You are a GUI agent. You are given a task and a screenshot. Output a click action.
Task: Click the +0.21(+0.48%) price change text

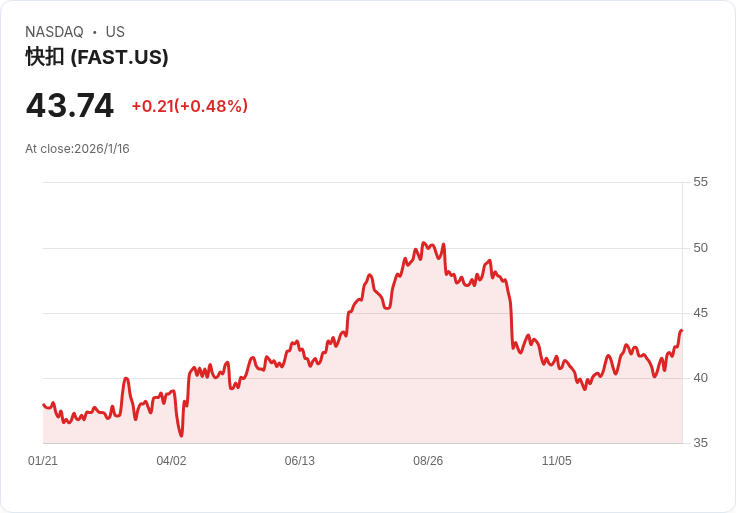pos(189,106)
